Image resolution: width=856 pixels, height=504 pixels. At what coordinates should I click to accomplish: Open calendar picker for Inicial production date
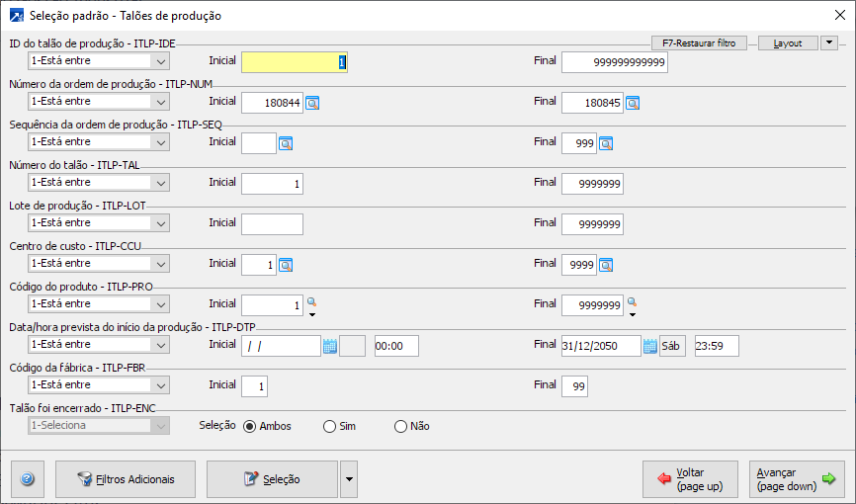coord(330,345)
